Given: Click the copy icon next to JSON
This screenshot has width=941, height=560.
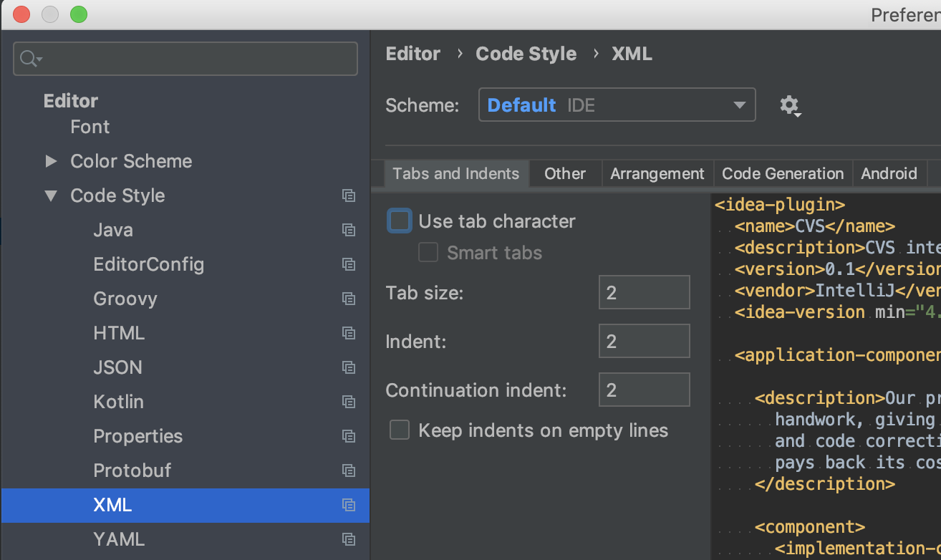Looking at the screenshot, I should click(349, 367).
